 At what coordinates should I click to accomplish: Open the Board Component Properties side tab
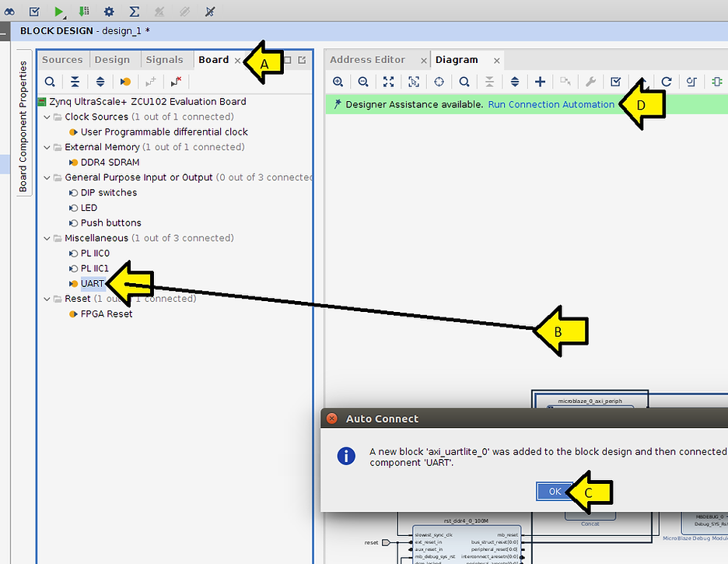coord(23,125)
